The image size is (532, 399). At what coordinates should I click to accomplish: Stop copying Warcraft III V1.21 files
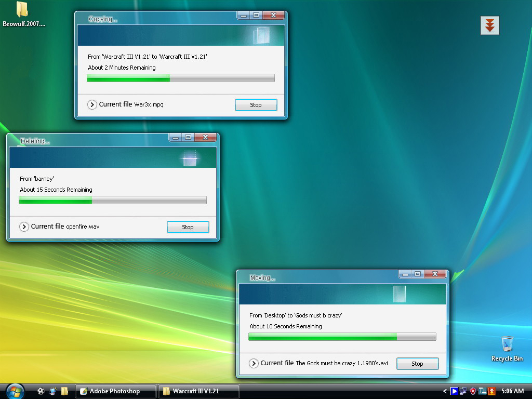pos(256,104)
